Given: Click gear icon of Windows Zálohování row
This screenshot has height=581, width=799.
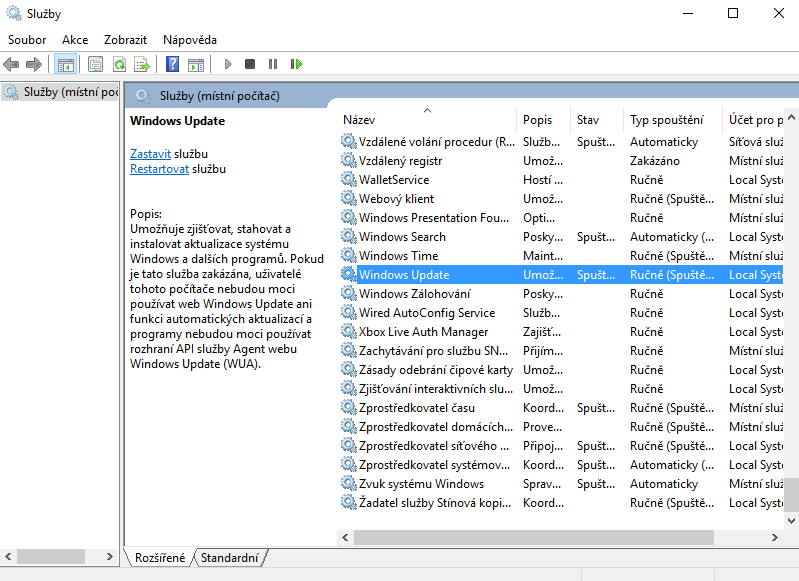Looking at the screenshot, I should [349, 294].
